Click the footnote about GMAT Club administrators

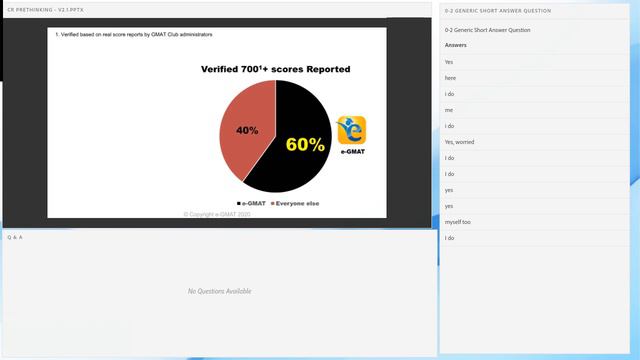point(133,35)
